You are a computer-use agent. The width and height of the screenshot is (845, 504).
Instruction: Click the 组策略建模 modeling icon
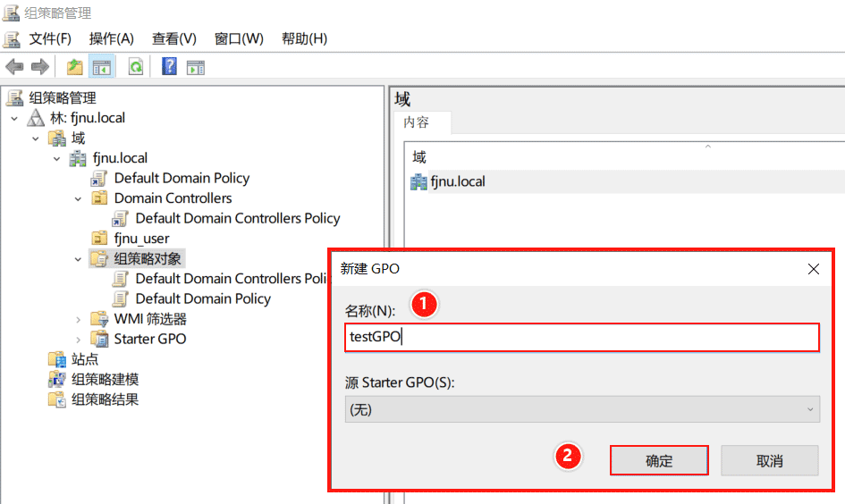[x=57, y=379]
